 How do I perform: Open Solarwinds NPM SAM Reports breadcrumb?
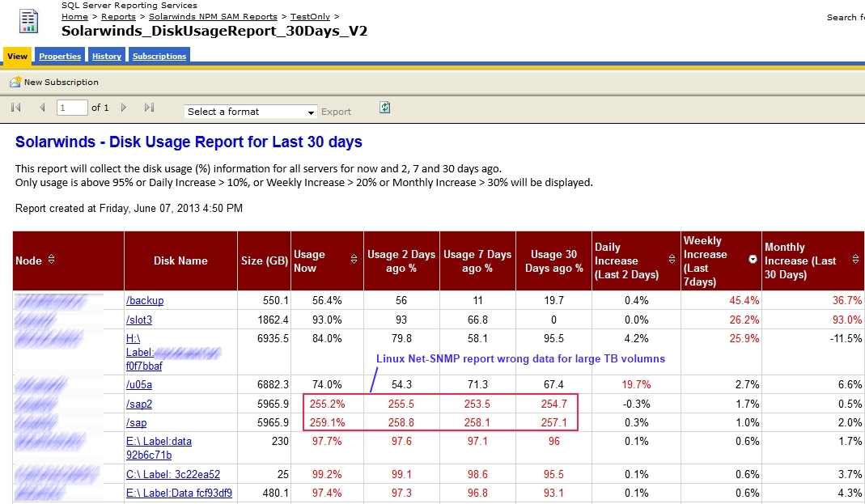pos(213,16)
